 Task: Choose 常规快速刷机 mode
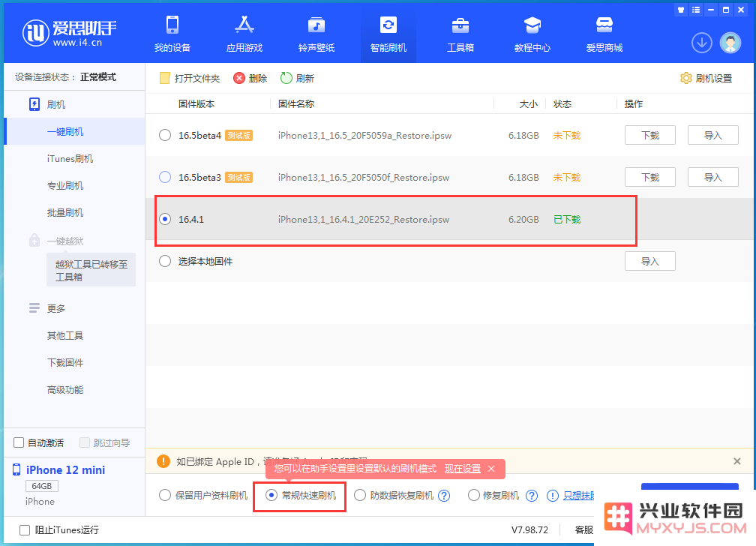(x=271, y=495)
